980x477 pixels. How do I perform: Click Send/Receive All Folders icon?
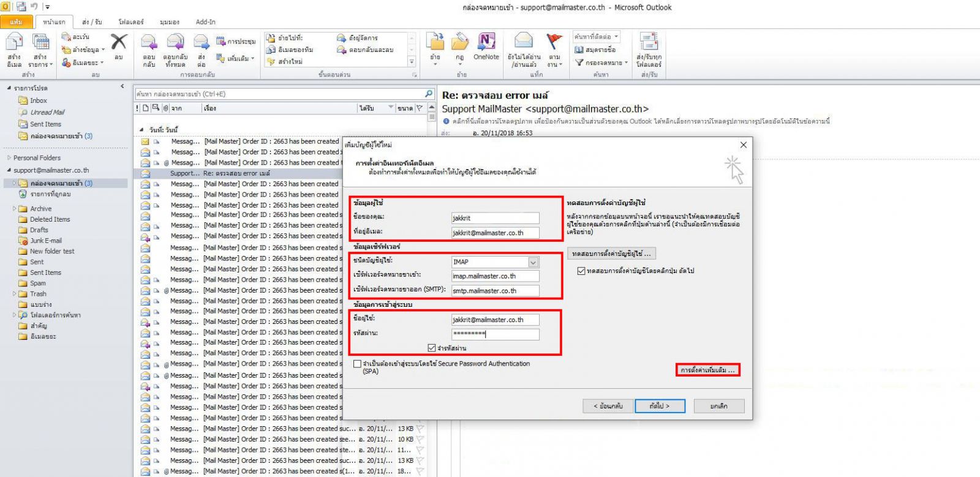[649, 42]
